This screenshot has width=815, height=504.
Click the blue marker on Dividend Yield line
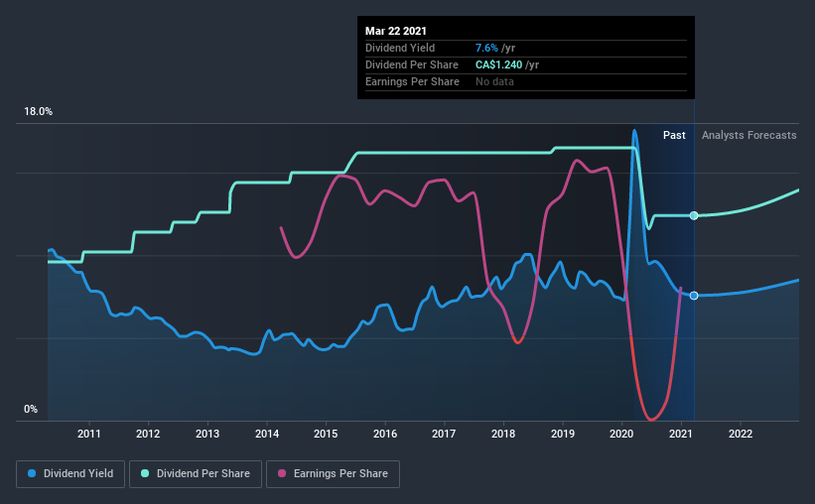pos(694,296)
